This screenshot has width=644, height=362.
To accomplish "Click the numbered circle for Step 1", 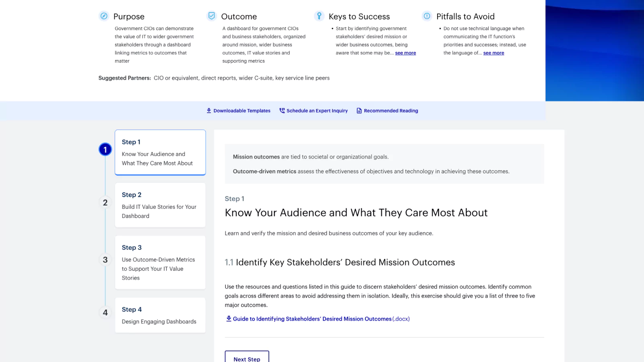I will [105, 149].
